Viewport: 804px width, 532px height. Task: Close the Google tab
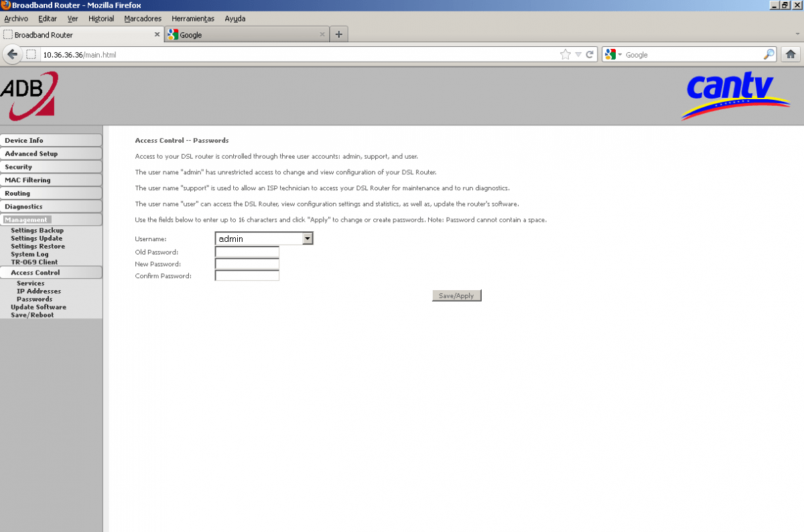pos(322,34)
